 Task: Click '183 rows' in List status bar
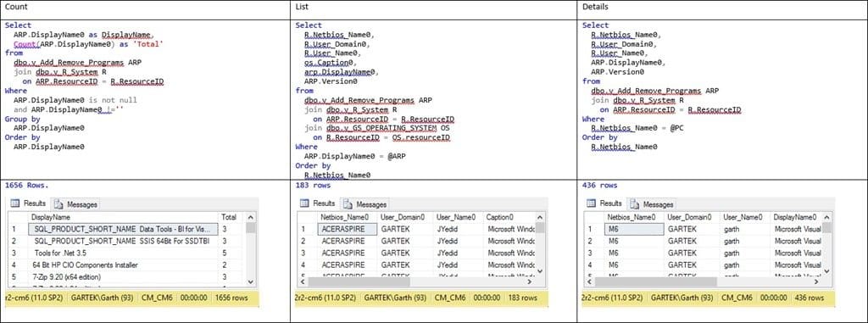(x=522, y=298)
